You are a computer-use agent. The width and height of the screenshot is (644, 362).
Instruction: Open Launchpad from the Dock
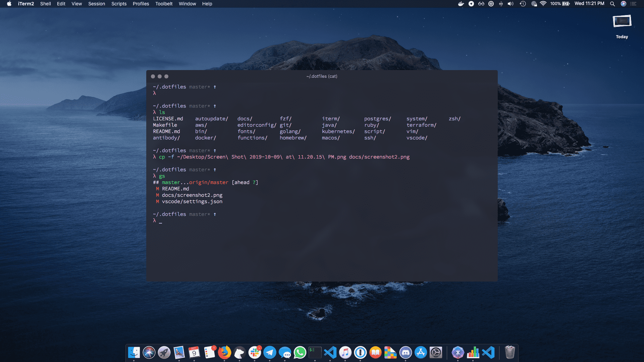[x=163, y=352]
